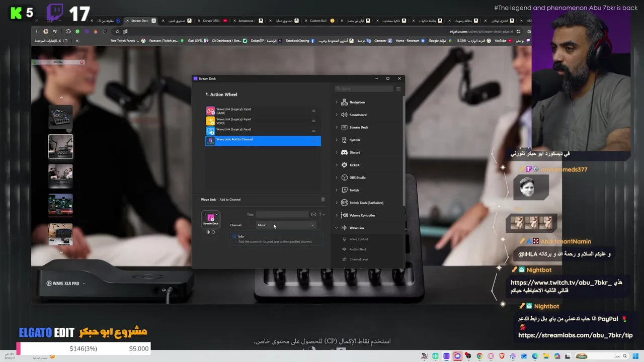Screen dimensions: 644x362
Task: Open Stream Deck from the taskbar
Action: [446, 356]
